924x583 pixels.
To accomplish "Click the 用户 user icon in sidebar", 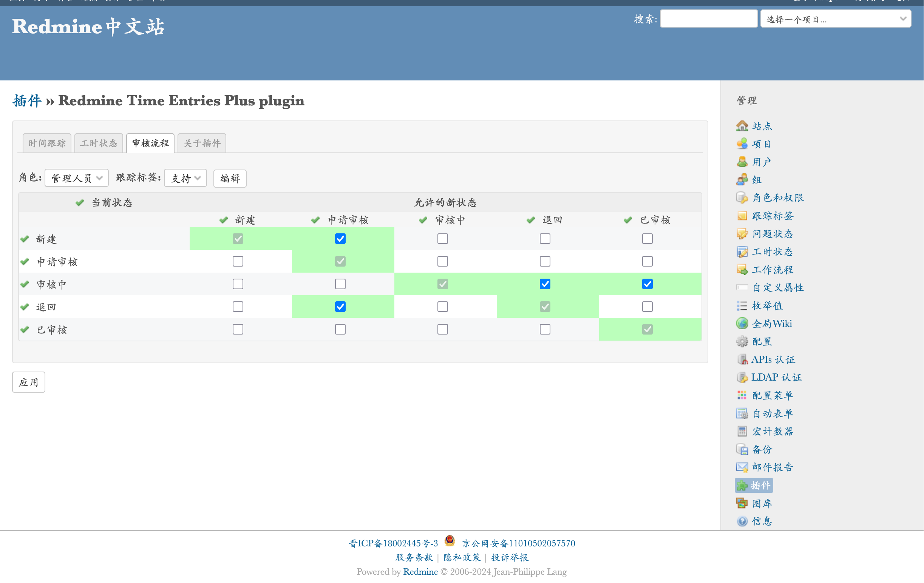I will 742,162.
